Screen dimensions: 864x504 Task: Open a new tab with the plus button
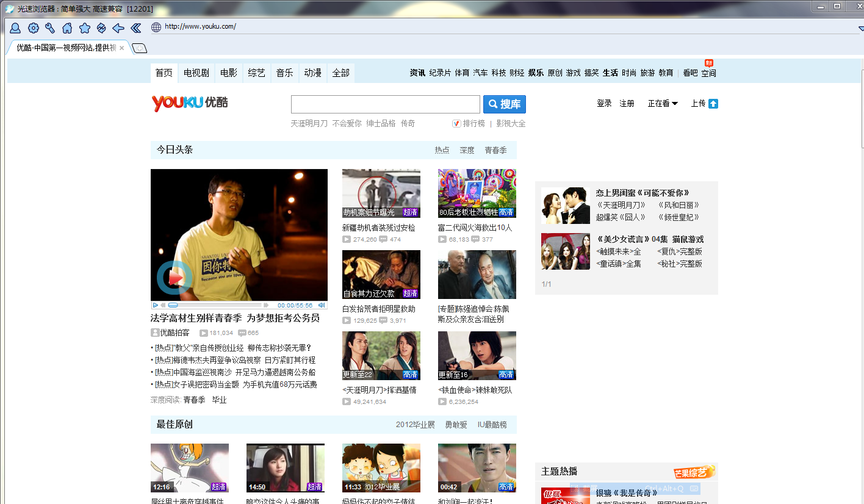pos(139,47)
